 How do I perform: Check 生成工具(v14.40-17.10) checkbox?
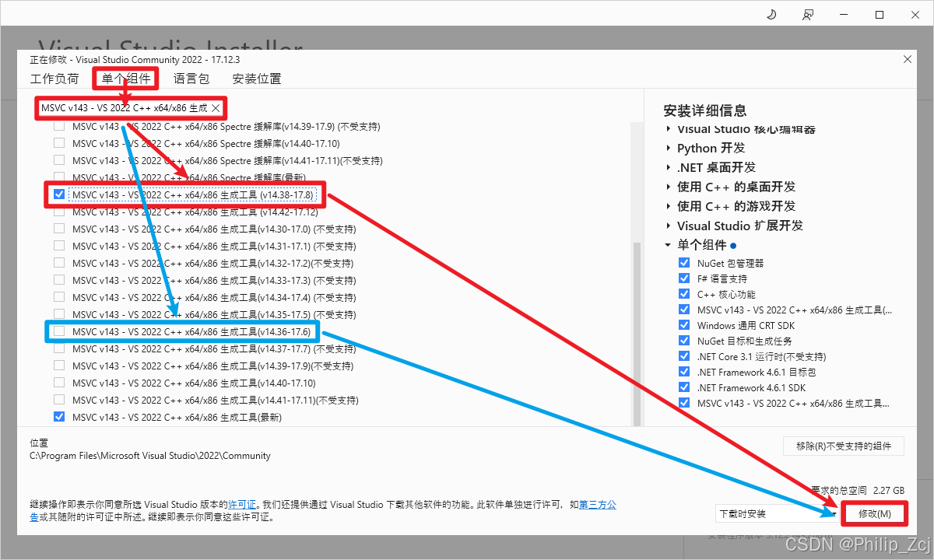click(x=59, y=383)
